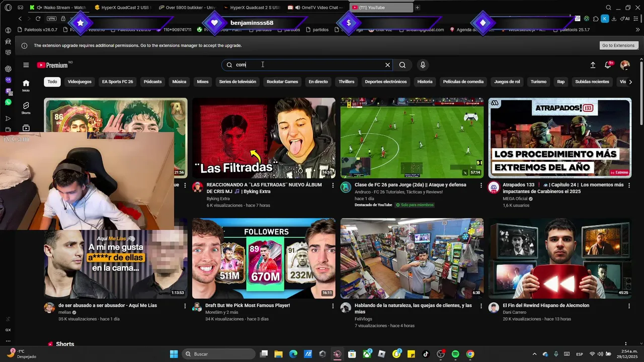Open options for Aquí Me Lías video

185,306
